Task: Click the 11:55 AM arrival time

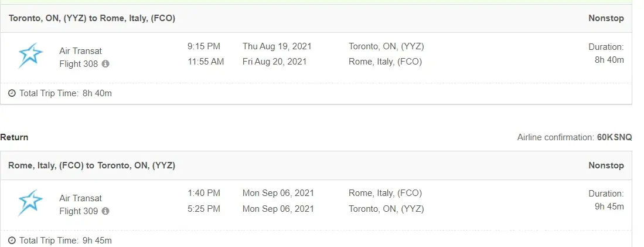Action: click(x=206, y=62)
